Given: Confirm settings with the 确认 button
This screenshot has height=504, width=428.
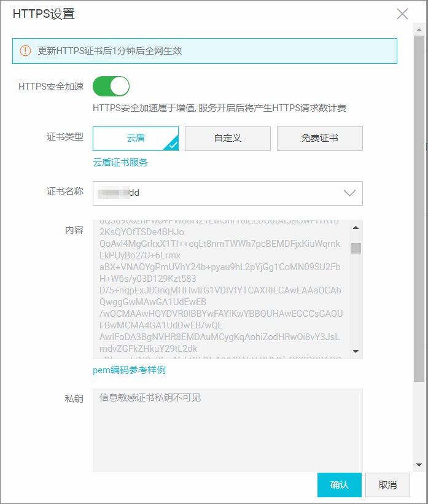Looking at the screenshot, I should coord(339,484).
